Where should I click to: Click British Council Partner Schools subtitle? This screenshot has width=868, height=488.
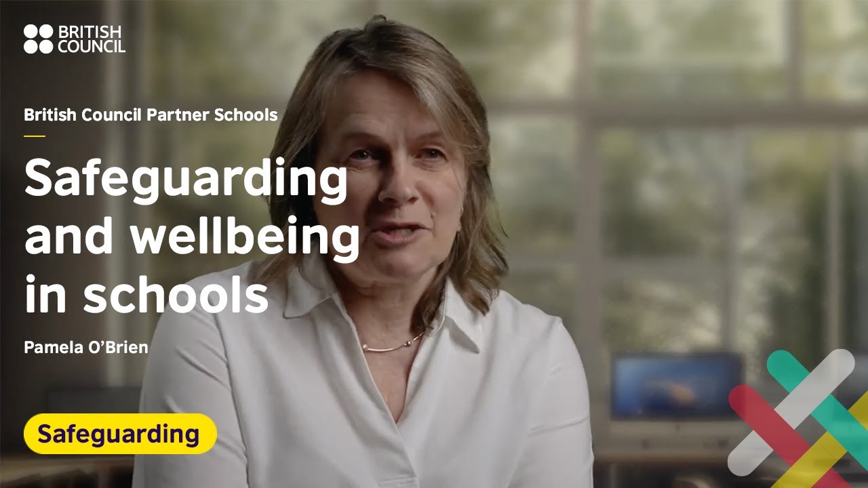(151, 115)
